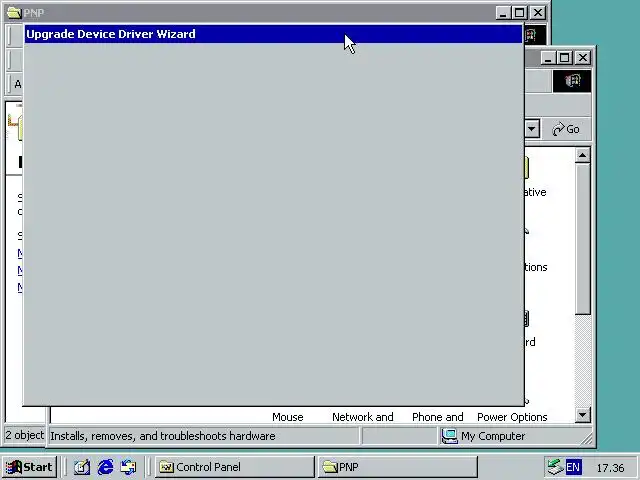Minimize the PNP window
This screenshot has width=640, height=480.
point(503,13)
